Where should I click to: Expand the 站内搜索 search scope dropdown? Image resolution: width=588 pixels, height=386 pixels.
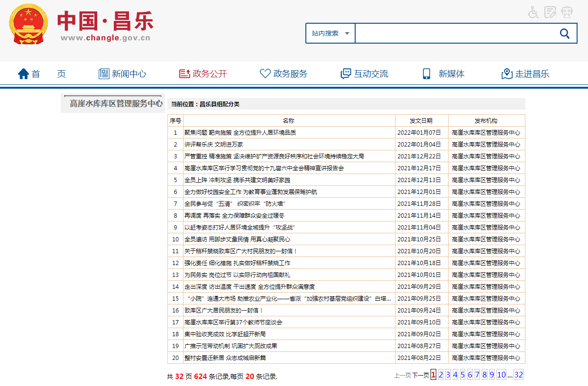(x=331, y=34)
